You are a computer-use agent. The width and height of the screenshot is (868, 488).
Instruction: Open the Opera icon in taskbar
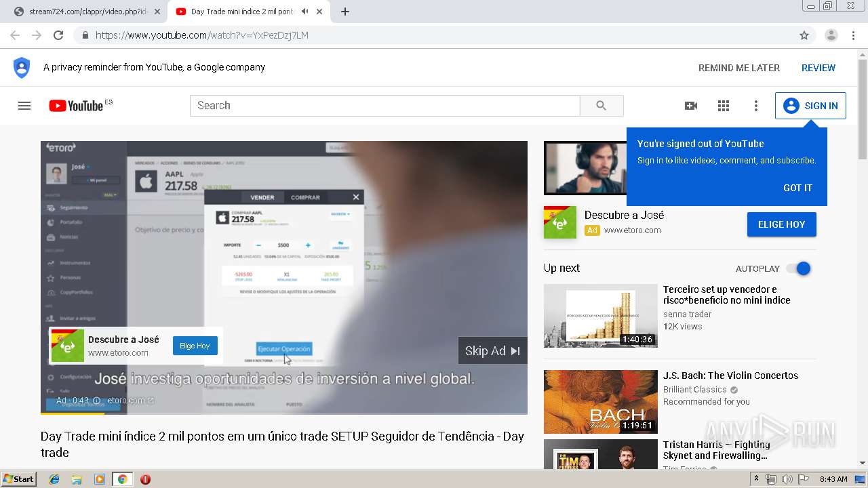tap(145, 479)
